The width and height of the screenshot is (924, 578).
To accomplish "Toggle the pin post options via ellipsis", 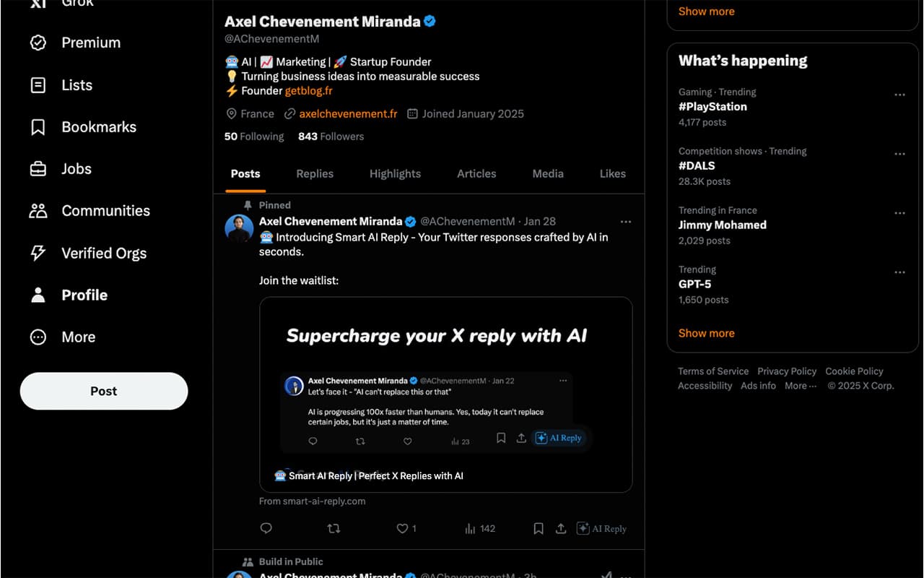I will click(x=626, y=222).
